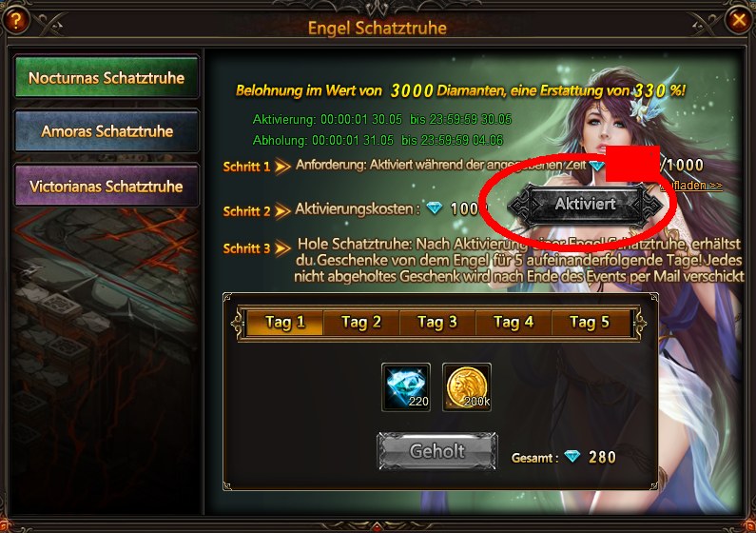Click the diamond icon beside Aktivierungskosten
Image resolution: width=756 pixels, height=533 pixels.
(x=434, y=207)
